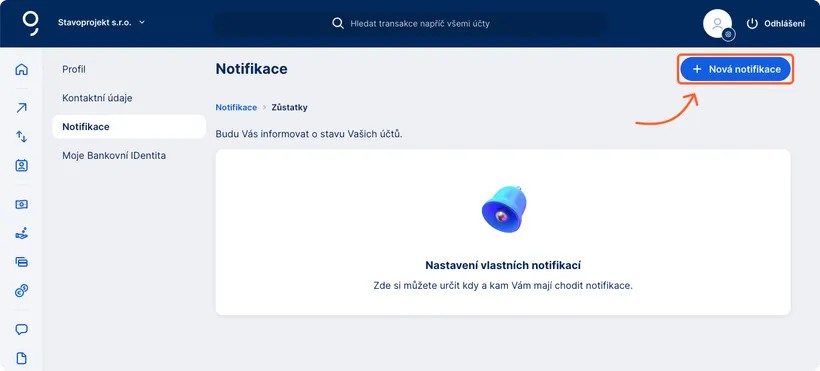Open the currency exchange coins icon
Screen dimensions: 820x371
[21, 290]
